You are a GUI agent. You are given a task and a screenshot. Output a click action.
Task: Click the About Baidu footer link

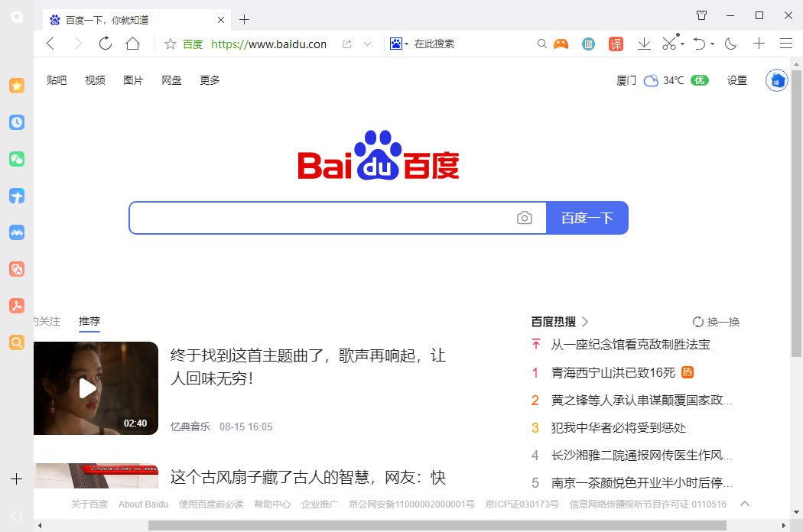pyautogui.click(x=144, y=504)
